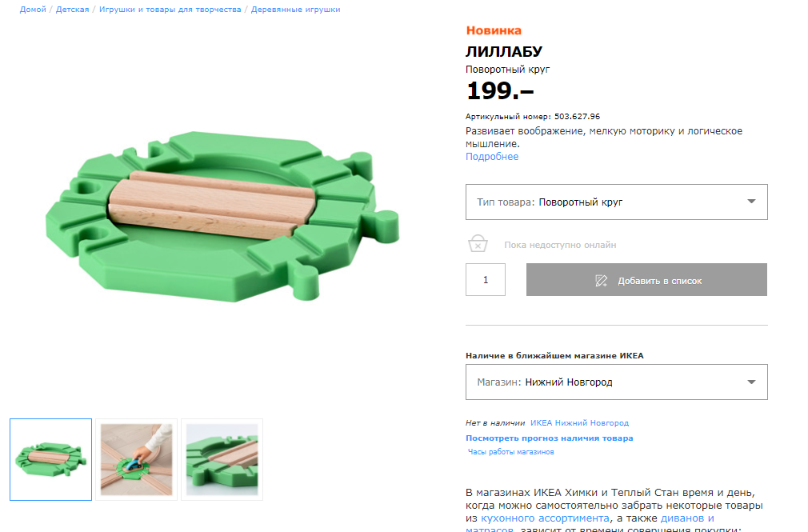The height and width of the screenshot is (532, 808).
Task: Click the pencil icon on Добавить в список
Action: tap(601, 281)
